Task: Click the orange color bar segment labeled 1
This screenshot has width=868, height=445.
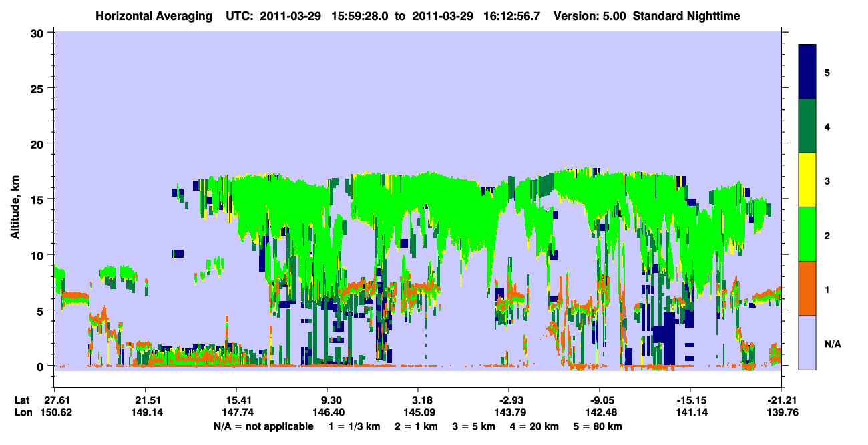Action: click(807, 288)
